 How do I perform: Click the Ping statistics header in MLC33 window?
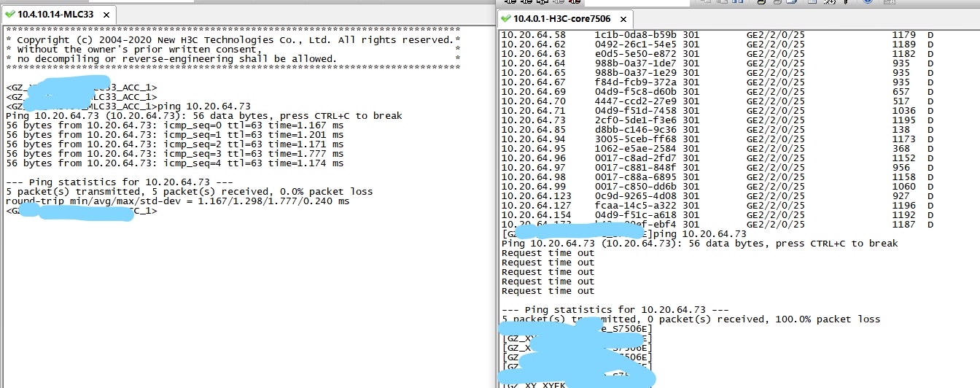click(x=120, y=182)
